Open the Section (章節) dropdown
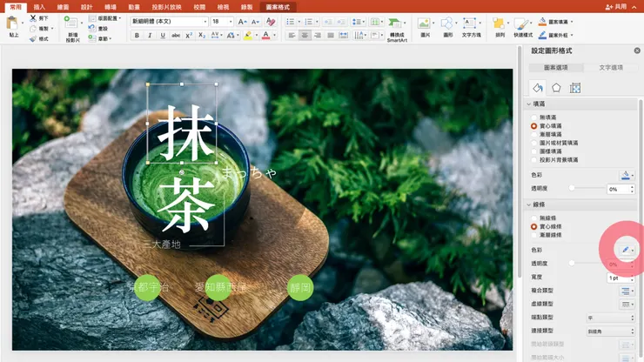The image size is (644, 362). point(100,38)
